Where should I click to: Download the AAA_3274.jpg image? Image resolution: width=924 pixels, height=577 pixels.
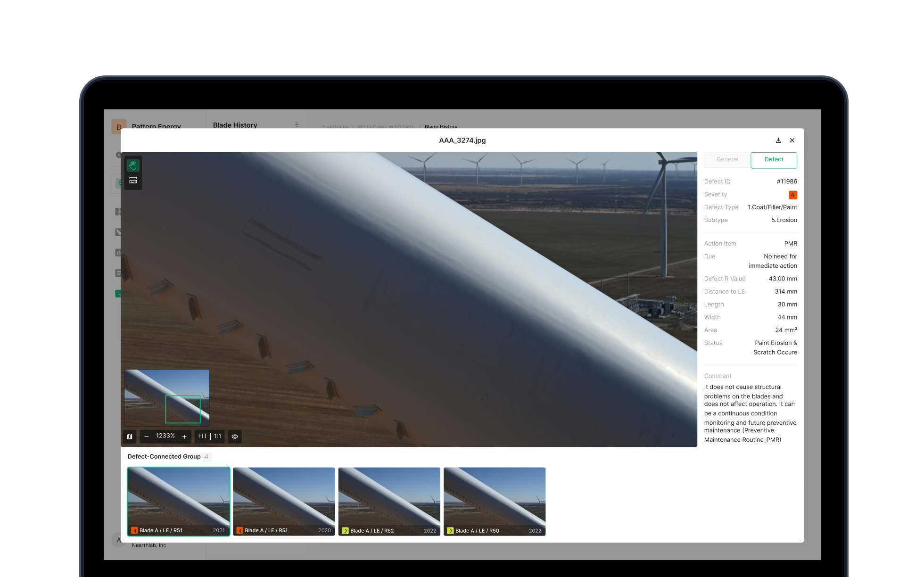(x=778, y=140)
